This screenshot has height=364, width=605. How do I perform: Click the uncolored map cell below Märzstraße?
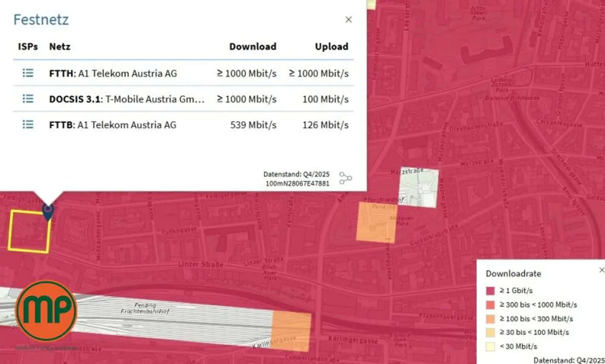click(x=419, y=188)
